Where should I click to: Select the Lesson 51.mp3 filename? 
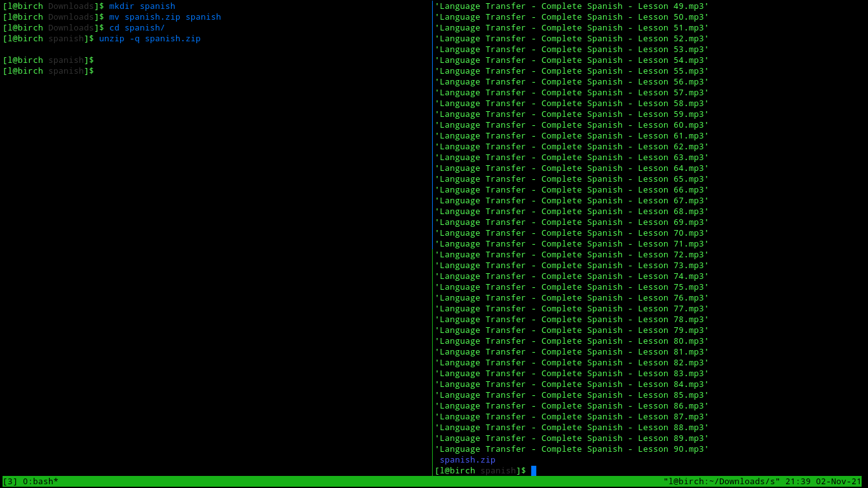point(572,28)
